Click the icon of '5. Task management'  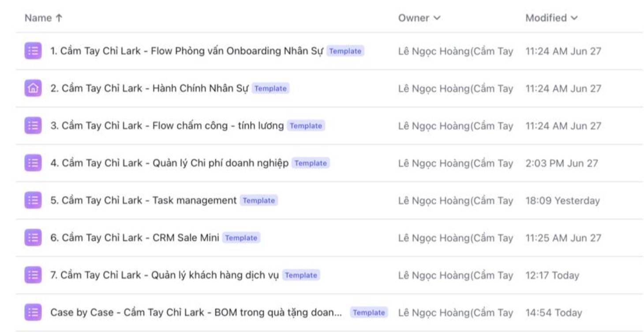tap(33, 200)
